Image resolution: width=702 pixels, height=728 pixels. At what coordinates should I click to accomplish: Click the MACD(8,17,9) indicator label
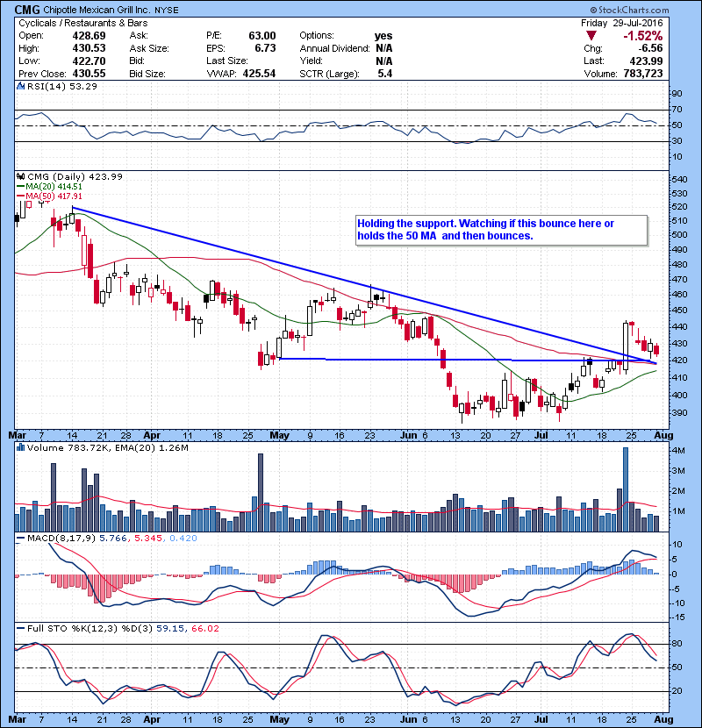(x=61, y=539)
